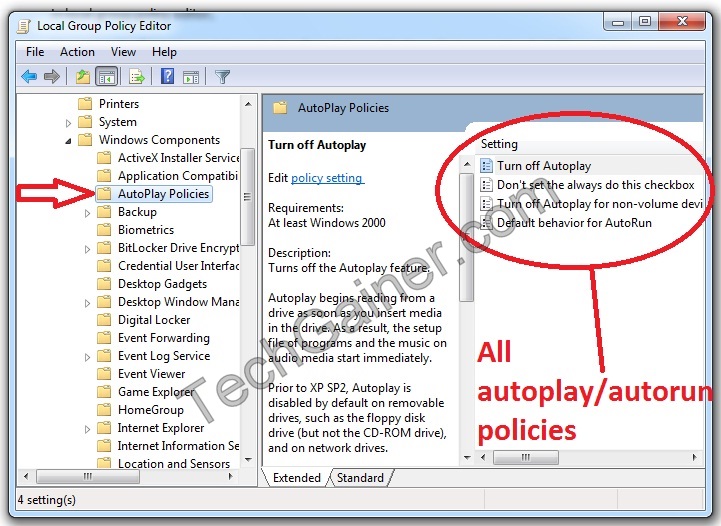Open the Action menu
This screenshot has width=721, height=526.
77,52
